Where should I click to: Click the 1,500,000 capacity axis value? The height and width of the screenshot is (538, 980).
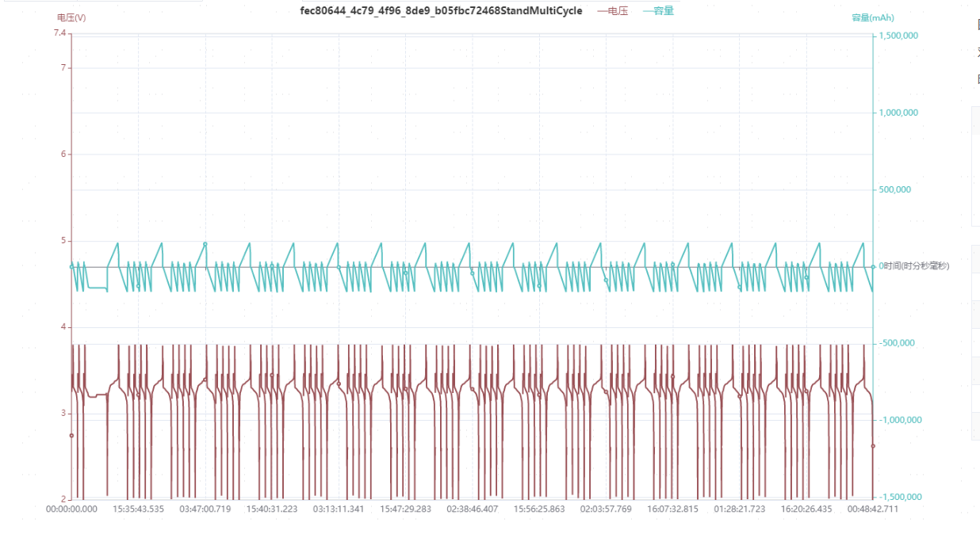(898, 36)
